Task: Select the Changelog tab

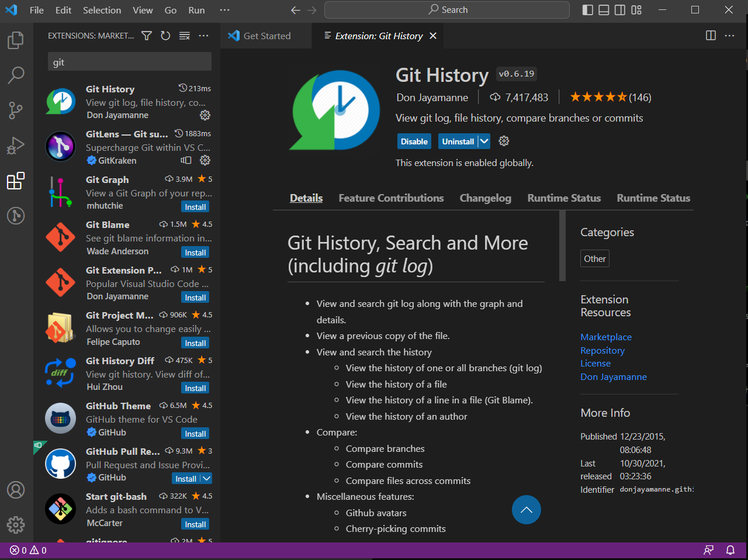Action: pos(486,198)
